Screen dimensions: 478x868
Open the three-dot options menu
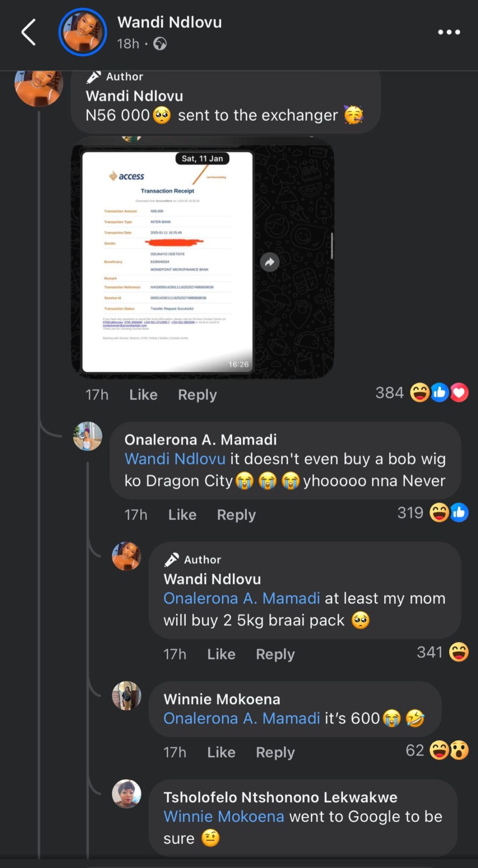point(449,32)
